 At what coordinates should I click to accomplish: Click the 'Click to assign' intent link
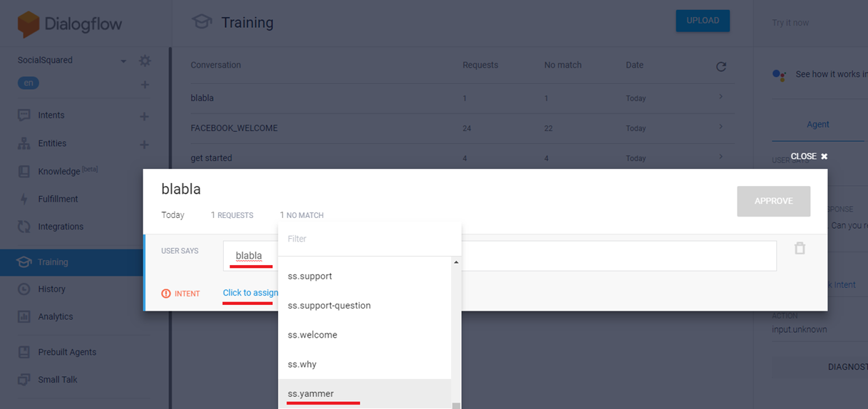250,293
